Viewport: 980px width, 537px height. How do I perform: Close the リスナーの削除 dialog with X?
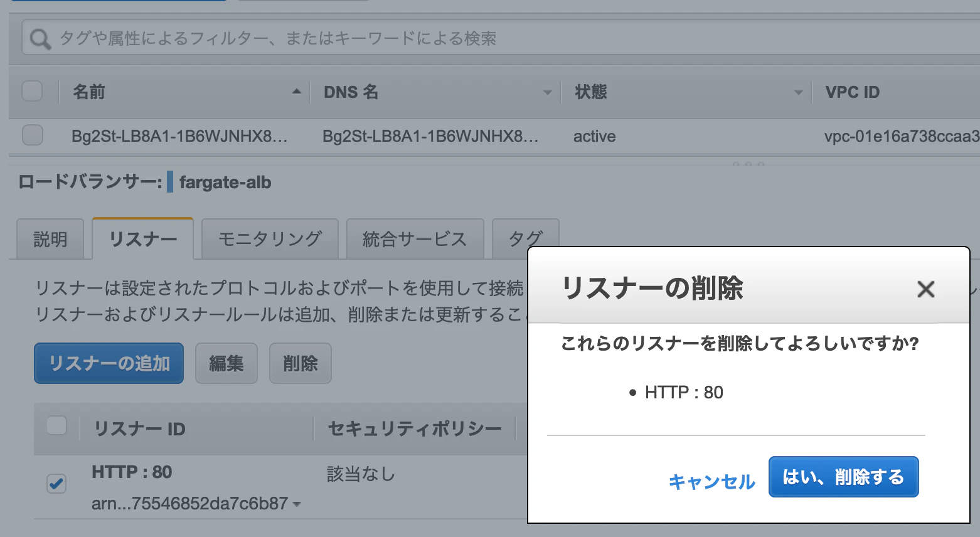(x=925, y=289)
